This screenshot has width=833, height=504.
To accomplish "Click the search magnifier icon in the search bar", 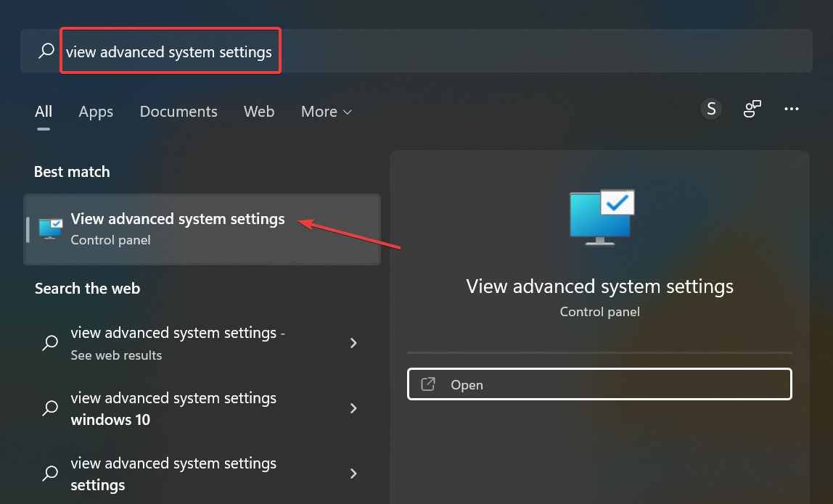I will pos(46,51).
